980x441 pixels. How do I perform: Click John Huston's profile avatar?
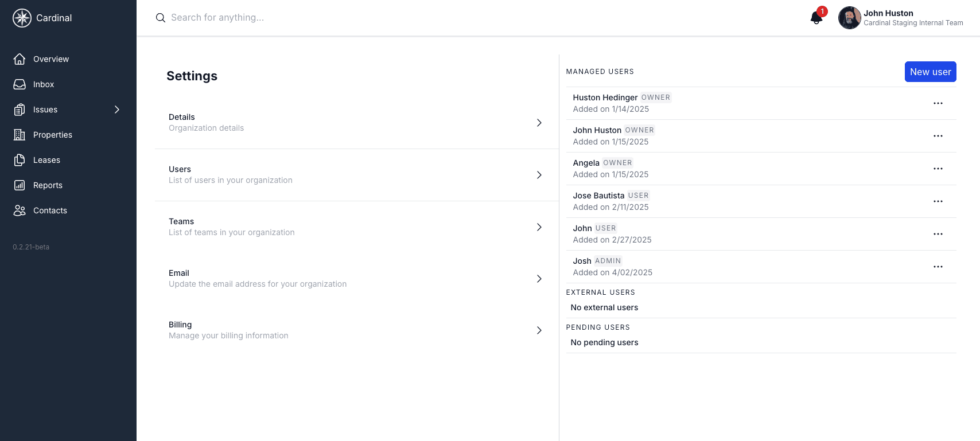849,18
